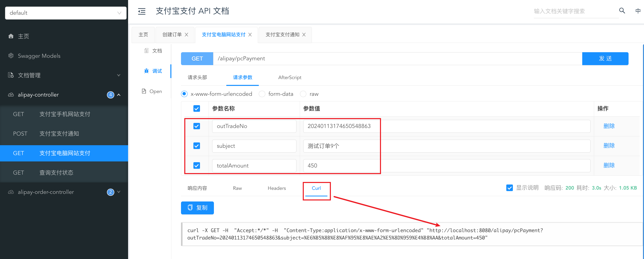Screen dimensions: 644x259
Task: Open the 文档 panel
Action: click(153, 51)
